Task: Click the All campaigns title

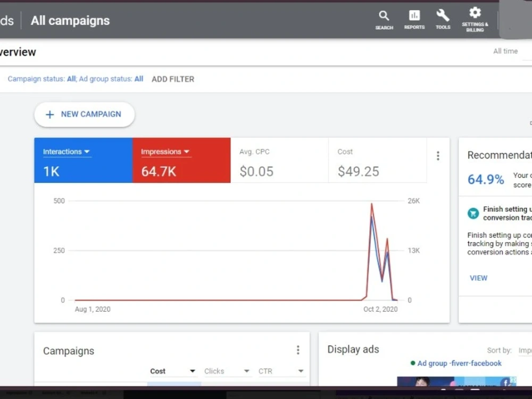Action: [70, 21]
